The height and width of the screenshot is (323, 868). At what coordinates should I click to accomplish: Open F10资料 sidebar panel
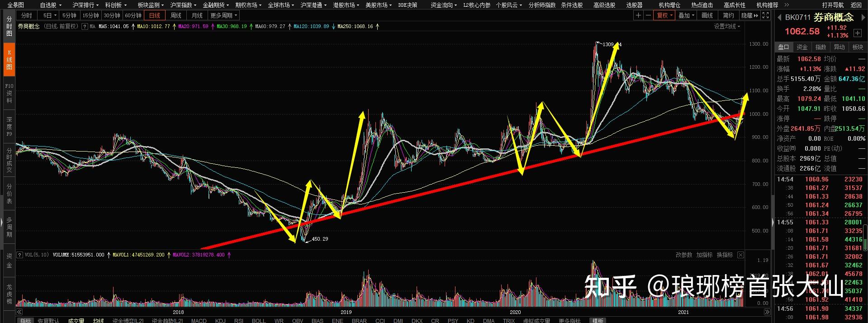9,93
